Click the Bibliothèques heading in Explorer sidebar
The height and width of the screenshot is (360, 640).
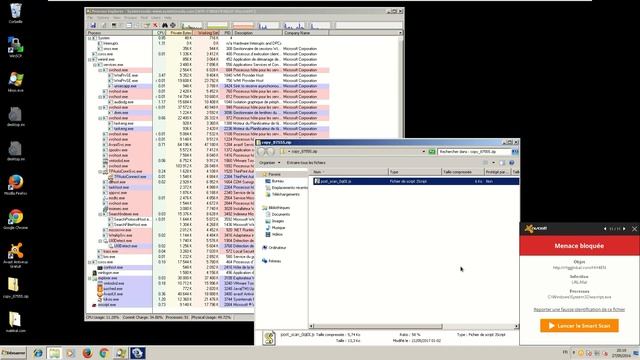click(276, 208)
